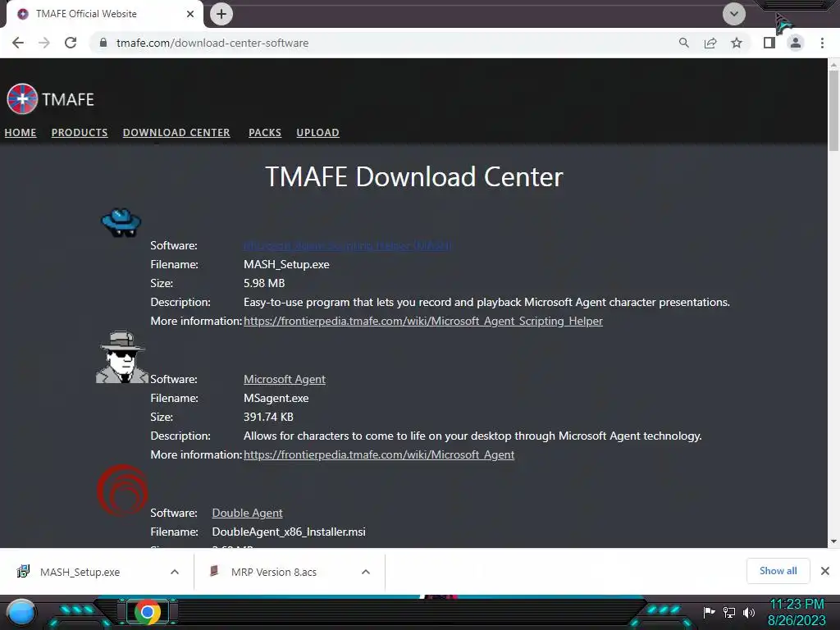This screenshot has width=840, height=630.
Task: Click the red Double Agent swirl icon
Action: coord(122,490)
